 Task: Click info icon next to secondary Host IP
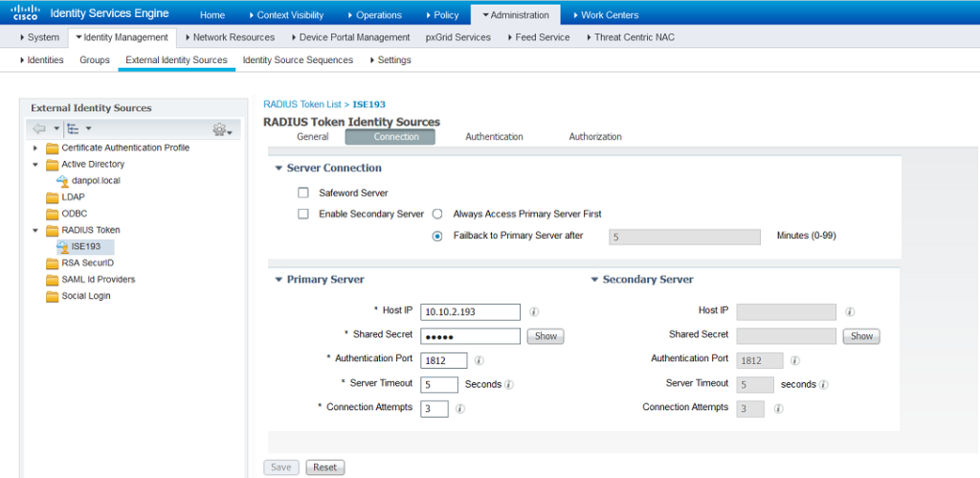tap(850, 311)
